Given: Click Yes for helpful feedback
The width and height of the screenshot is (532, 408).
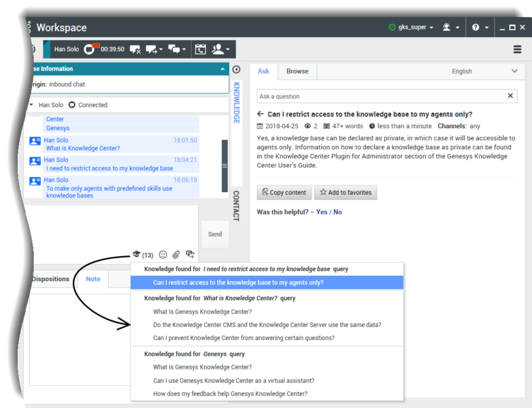Looking at the screenshot, I should (x=322, y=212).
